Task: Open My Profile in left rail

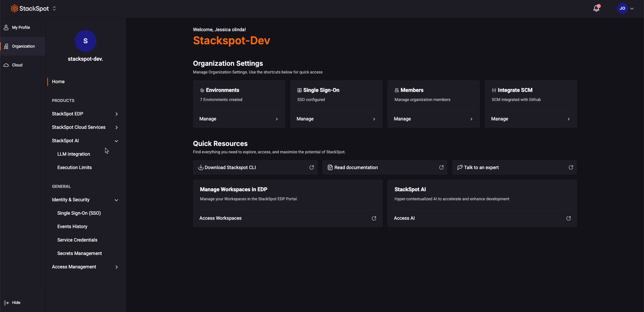Action: coord(21,28)
